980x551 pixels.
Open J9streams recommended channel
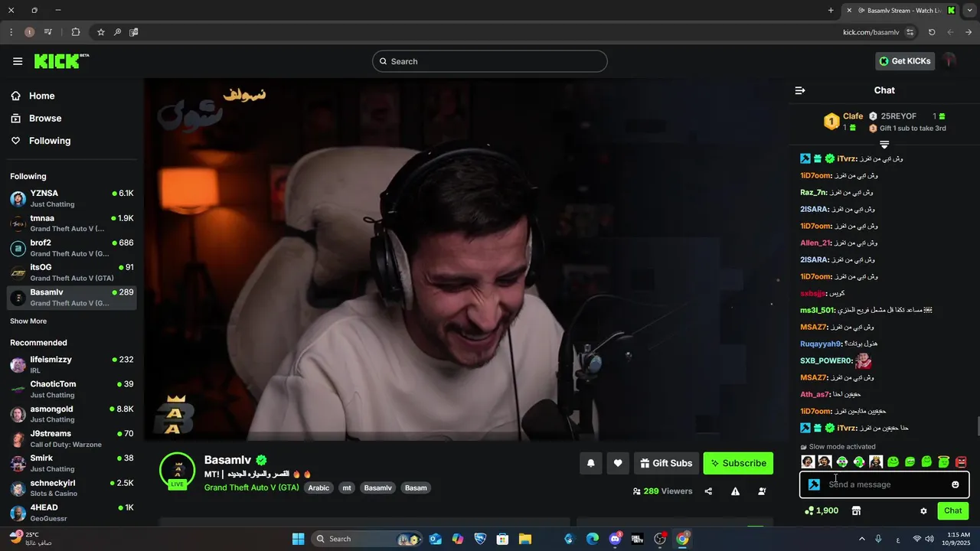tap(72, 439)
